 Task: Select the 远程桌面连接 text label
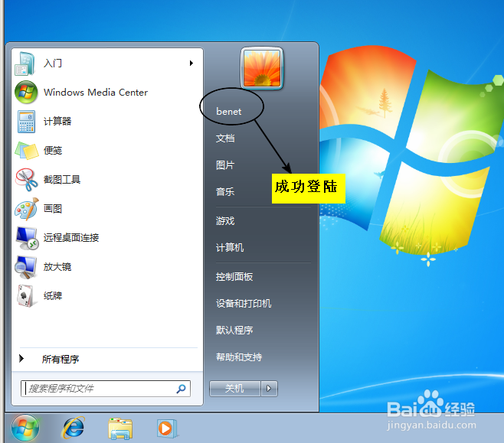(x=71, y=238)
